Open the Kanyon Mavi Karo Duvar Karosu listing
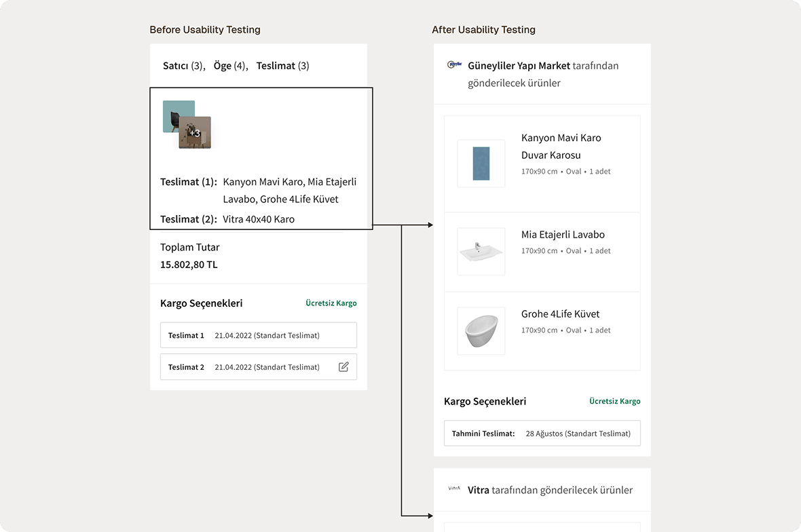 pos(561,146)
